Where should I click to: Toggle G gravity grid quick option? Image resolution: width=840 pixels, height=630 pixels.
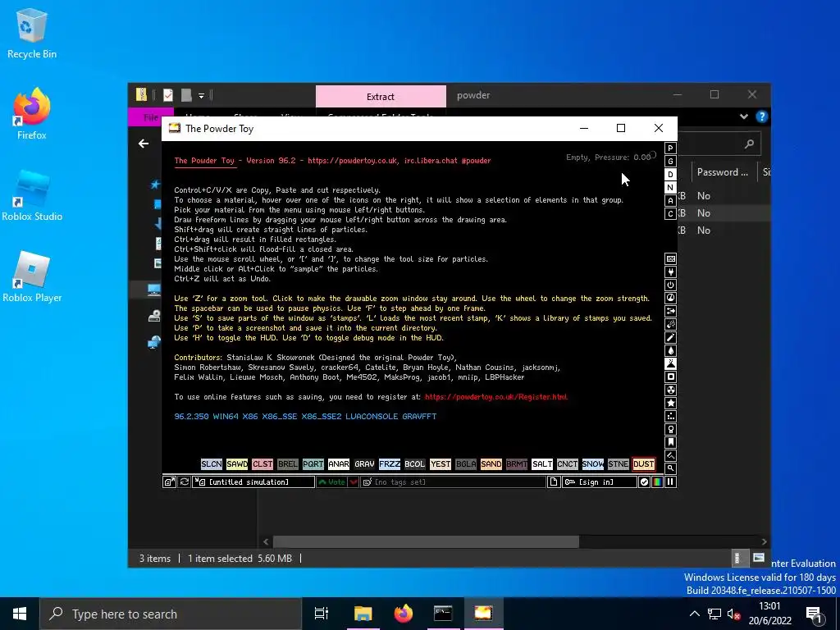click(x=670, y=162)
